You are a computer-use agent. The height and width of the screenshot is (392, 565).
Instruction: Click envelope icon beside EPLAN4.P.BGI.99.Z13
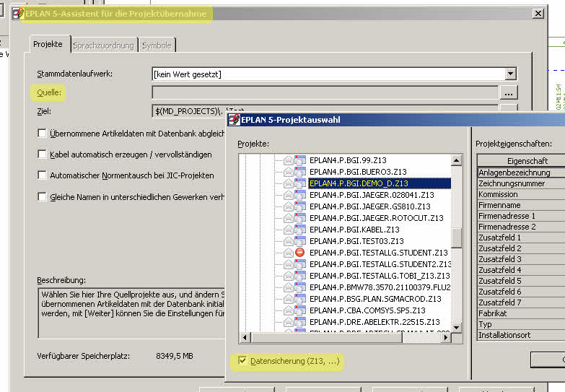tap(288, 160)
